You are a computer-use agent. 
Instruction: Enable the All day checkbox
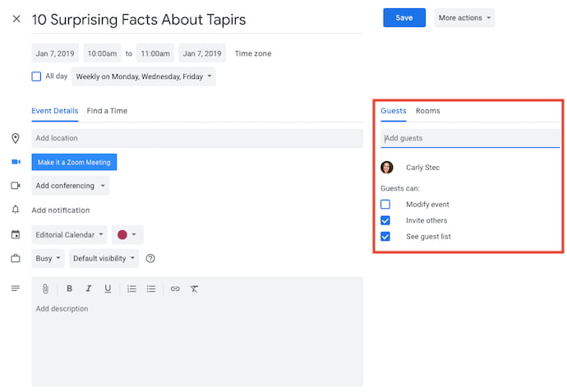click(x=36, y=76)
